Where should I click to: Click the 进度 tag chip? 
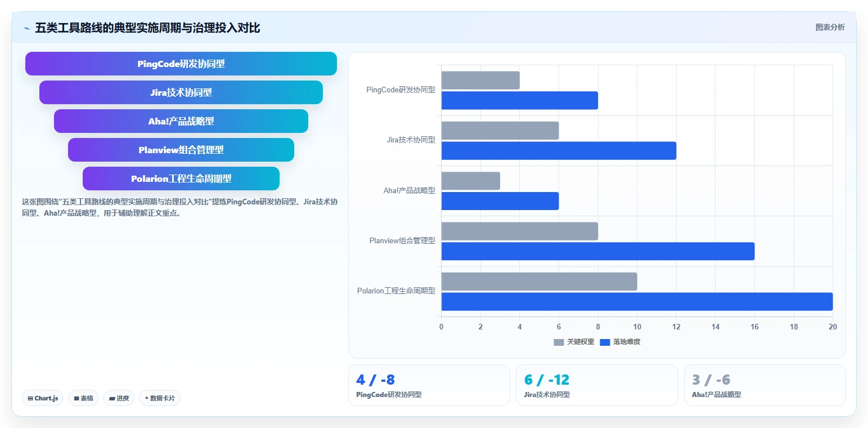click(119, 398)
